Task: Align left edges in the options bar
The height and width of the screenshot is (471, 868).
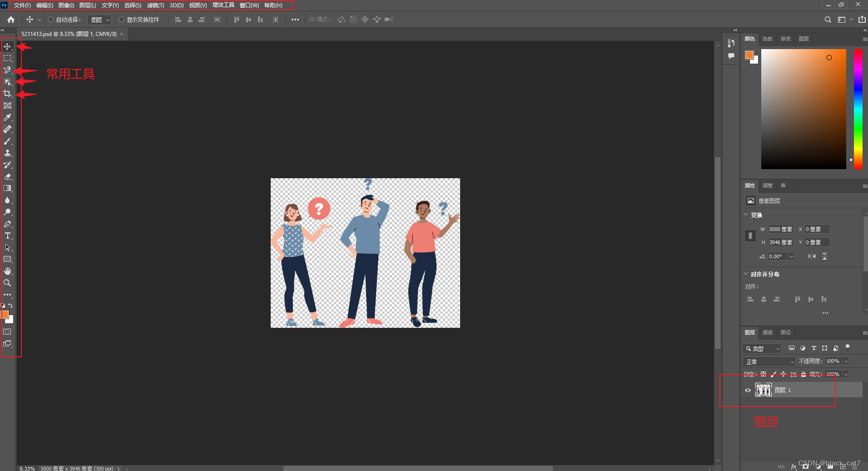Action: [178, 20]
